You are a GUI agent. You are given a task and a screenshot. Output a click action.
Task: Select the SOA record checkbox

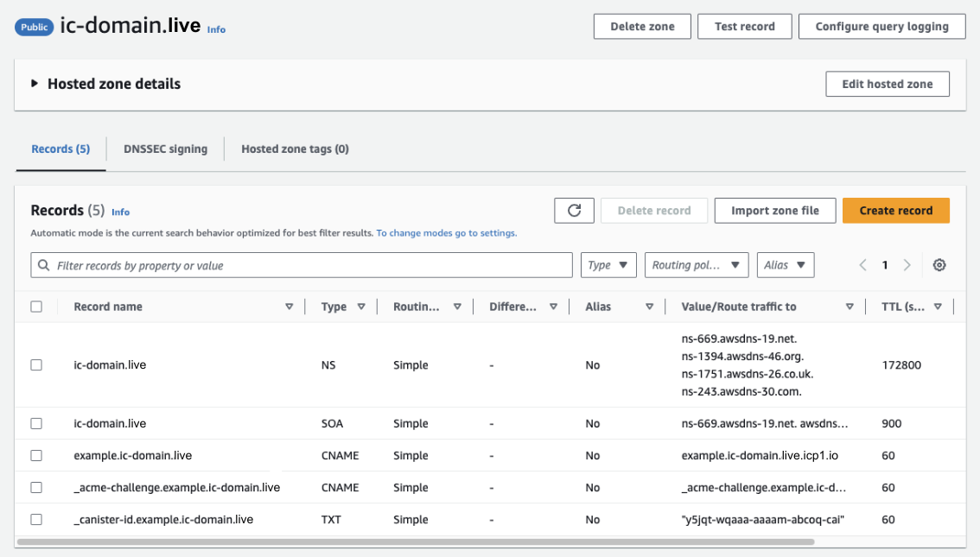coord(36,423)
